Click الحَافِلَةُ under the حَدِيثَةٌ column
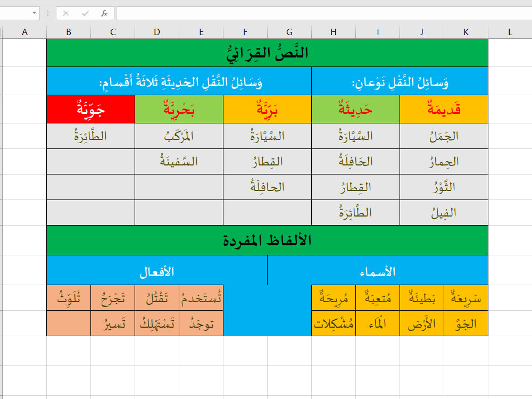Viewport: 532px width, 399px height. [x=355, y=162]
